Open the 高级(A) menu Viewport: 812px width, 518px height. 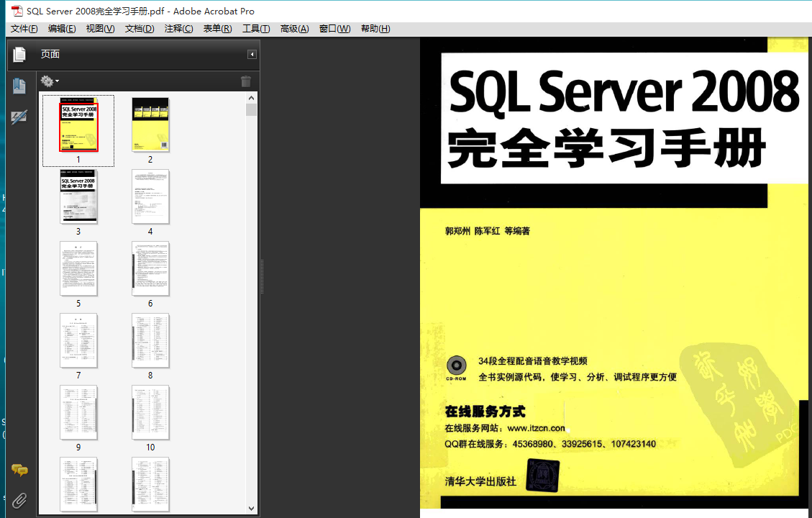click(294, 29)
